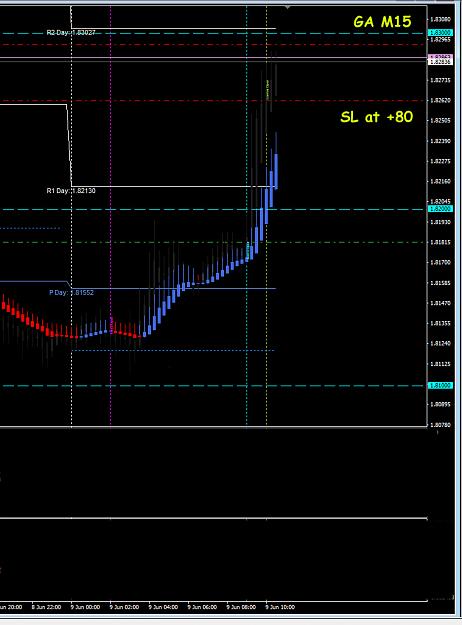Click the 1.81240 price axis value
This screenshot has height=625, width=462.
441,343
